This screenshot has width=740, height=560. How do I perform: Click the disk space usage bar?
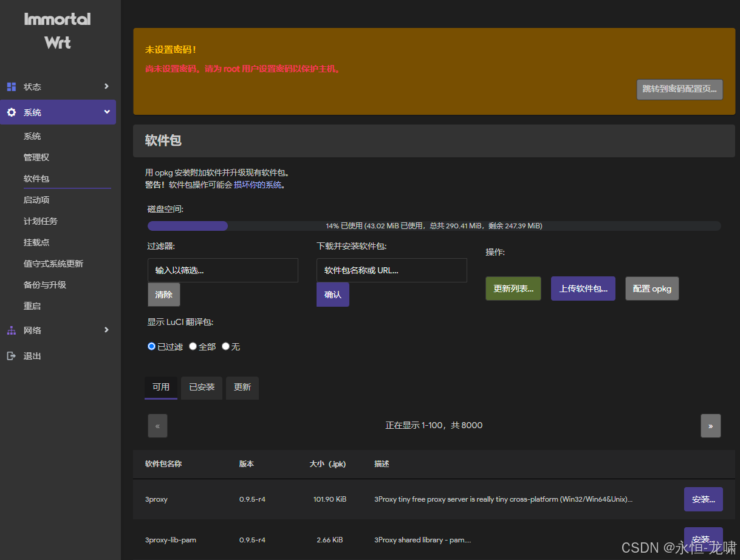coord(434,226)
